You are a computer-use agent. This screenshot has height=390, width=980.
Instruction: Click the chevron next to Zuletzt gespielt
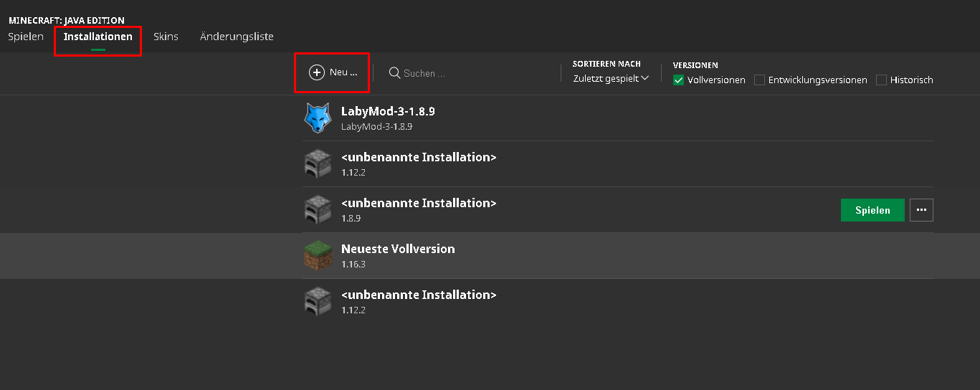645,78
